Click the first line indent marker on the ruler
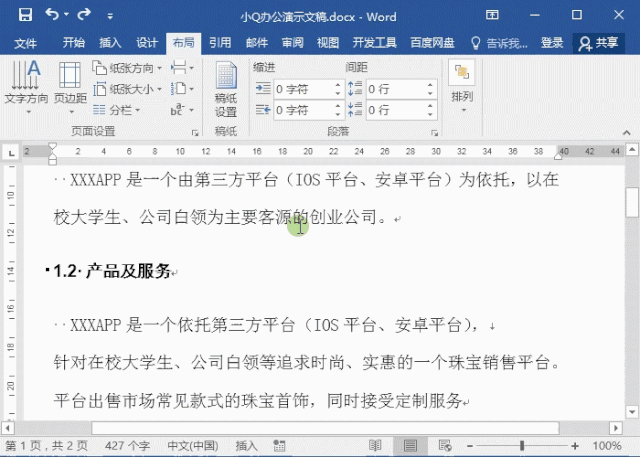Screen dimensions: 640x457 pyautogui.click(x=52, y=146)
